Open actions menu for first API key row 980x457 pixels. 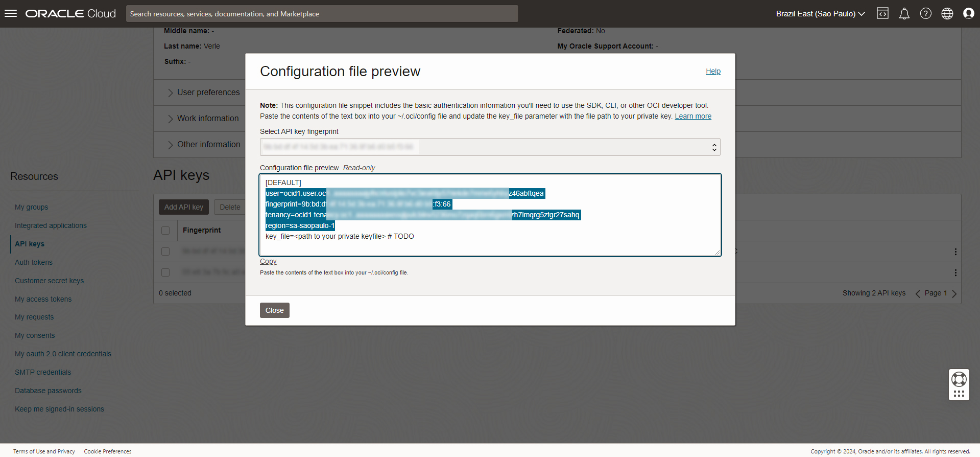coord(955,252)
